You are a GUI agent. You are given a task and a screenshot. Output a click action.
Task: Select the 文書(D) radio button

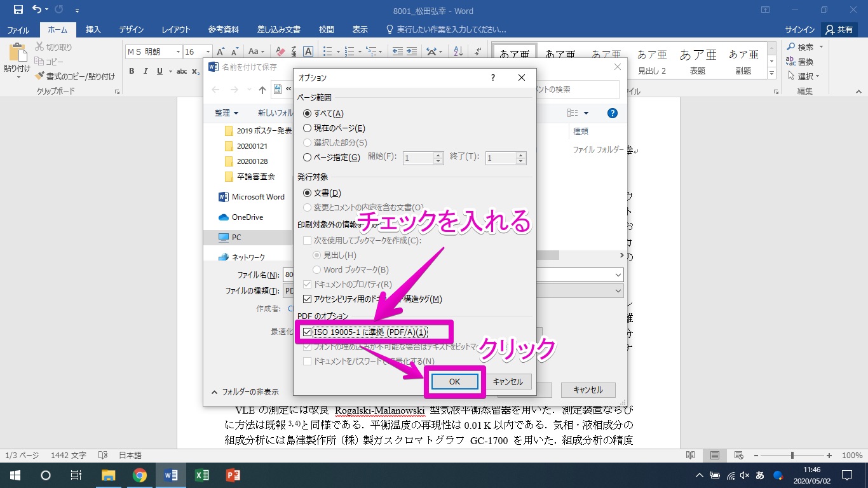pos(308,193)
